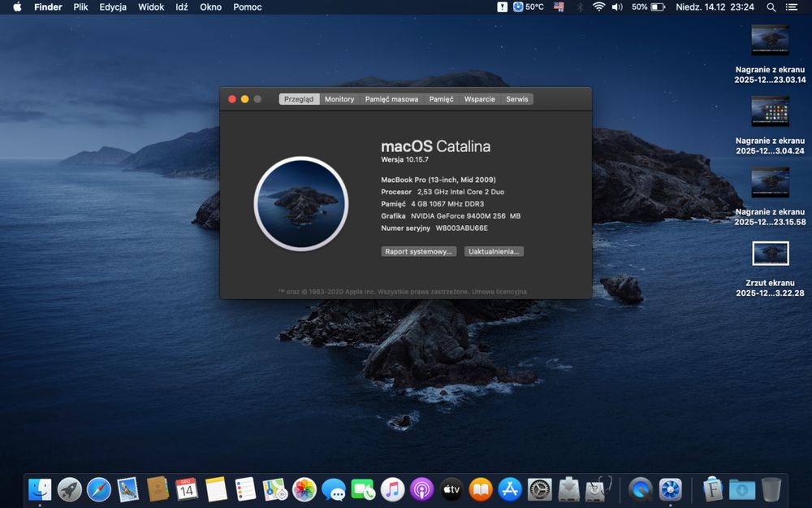This screenshot has height=508, width=812.
Task: Click the 50°C temperature menu bar item
Action: [529, 7]
